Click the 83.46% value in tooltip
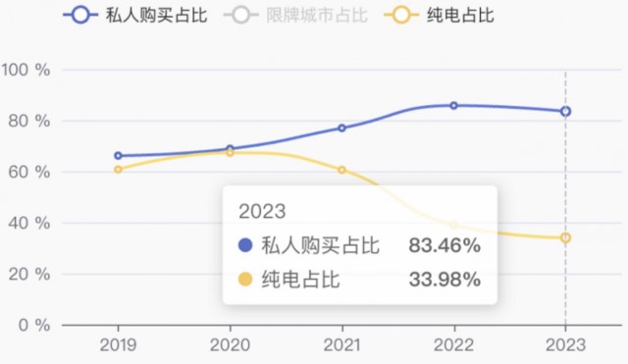628x364 pixels. click(x=445, y=245)
